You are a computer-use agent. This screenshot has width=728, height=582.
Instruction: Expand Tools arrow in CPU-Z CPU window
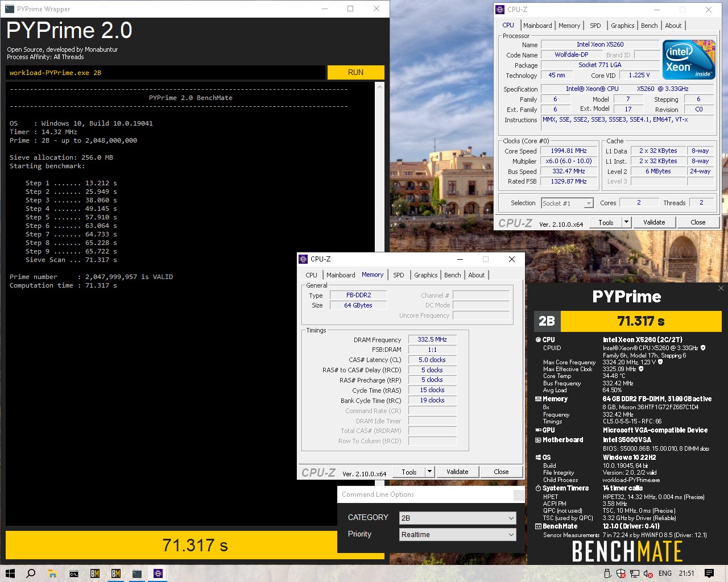pos(626,222)
